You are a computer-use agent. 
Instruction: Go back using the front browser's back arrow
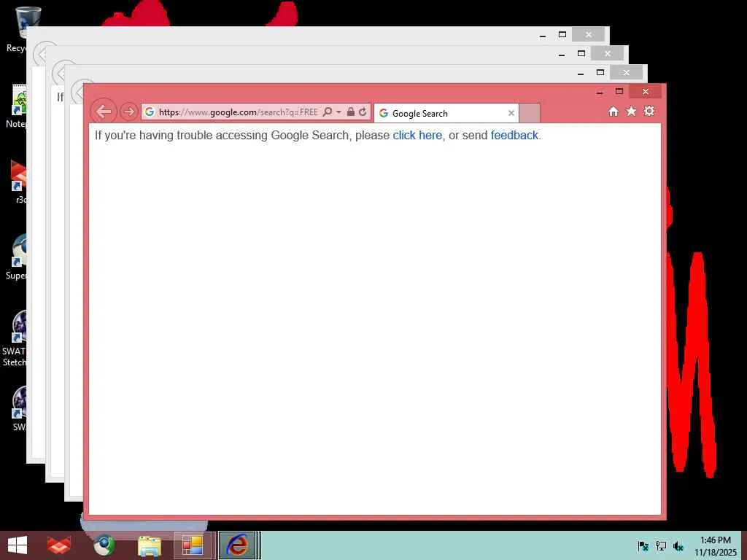[x=104, y=112]
